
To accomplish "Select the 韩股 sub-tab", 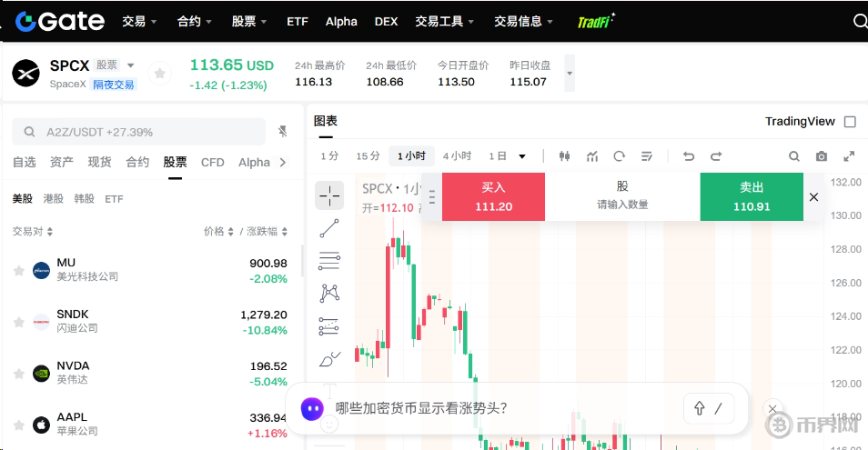I will pos(84,198).
